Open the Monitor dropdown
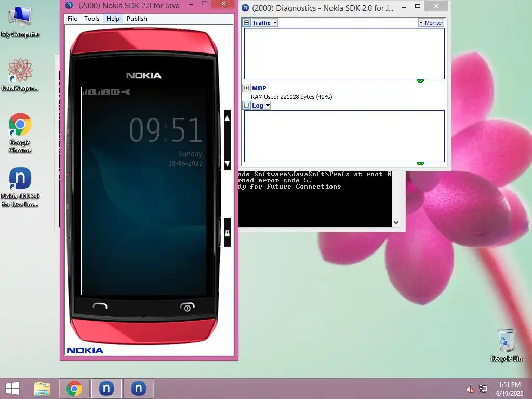This screenshot has height=399, width=532. tap(431, 23)
